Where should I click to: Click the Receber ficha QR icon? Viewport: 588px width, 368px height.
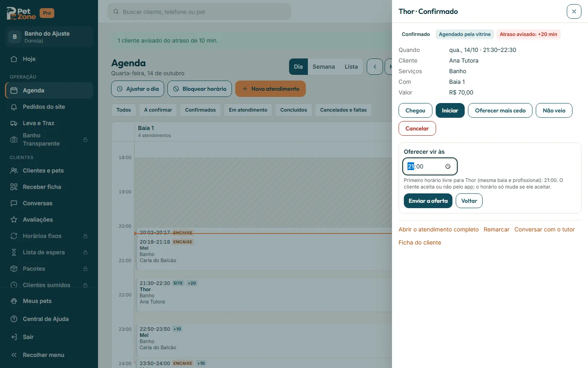tap(14, 187)
